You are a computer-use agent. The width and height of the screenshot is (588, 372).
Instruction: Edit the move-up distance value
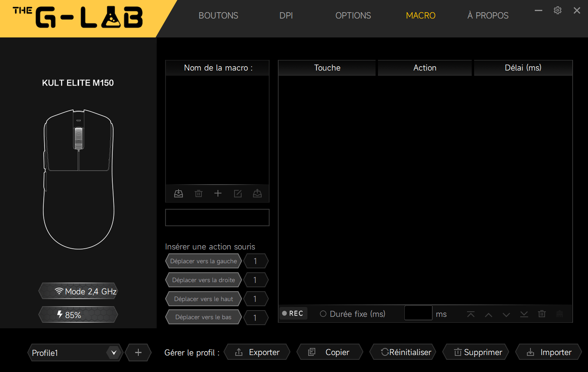tap(256, 299)
